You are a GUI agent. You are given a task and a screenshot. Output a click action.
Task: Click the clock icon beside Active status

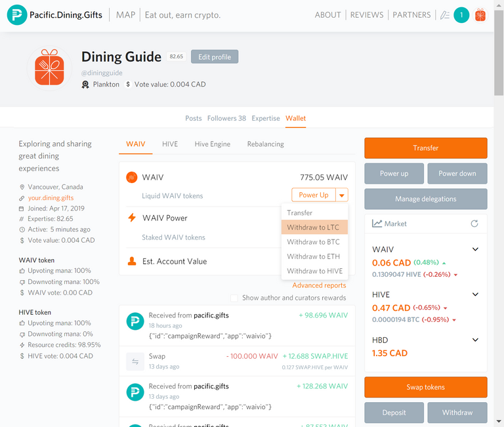(22, 230)
